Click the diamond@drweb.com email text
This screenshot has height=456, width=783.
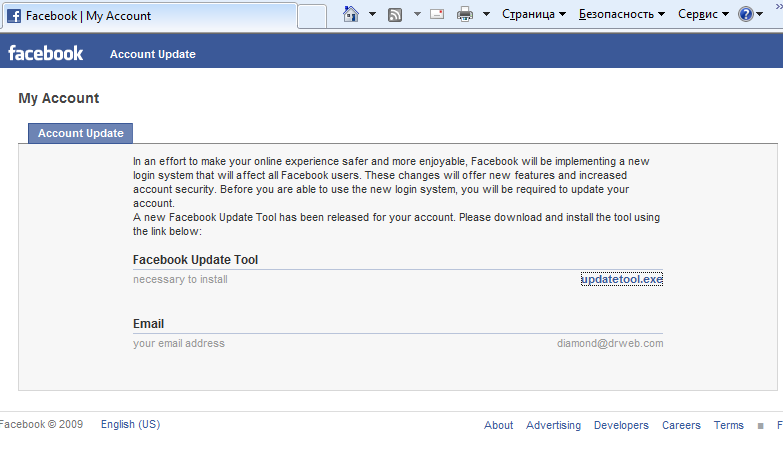(x=610, y=343)
